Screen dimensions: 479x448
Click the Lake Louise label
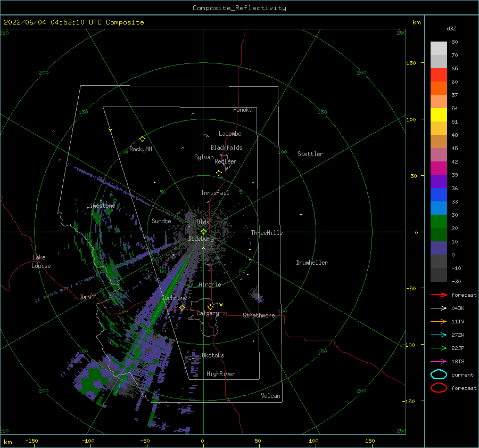coord(41,262)
